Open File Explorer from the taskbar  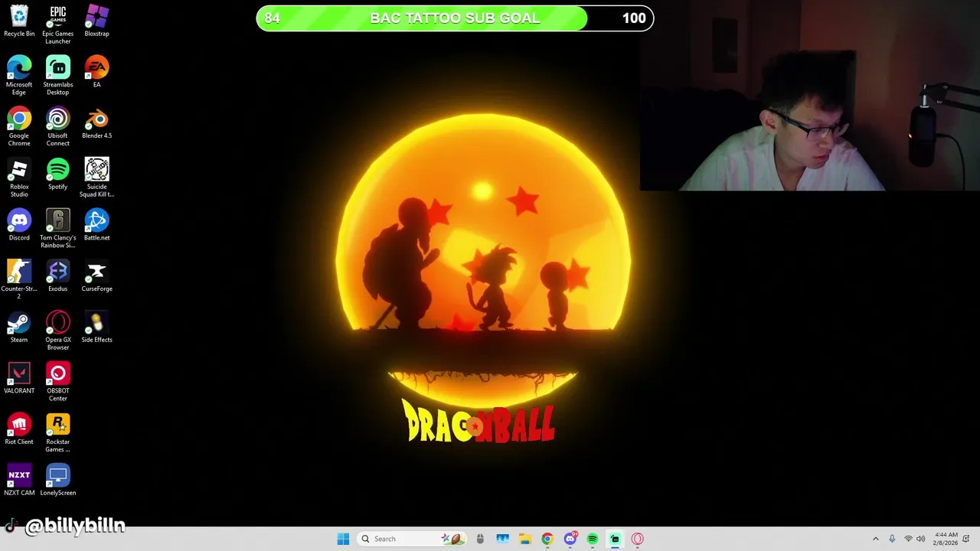[x=525, y=539]
